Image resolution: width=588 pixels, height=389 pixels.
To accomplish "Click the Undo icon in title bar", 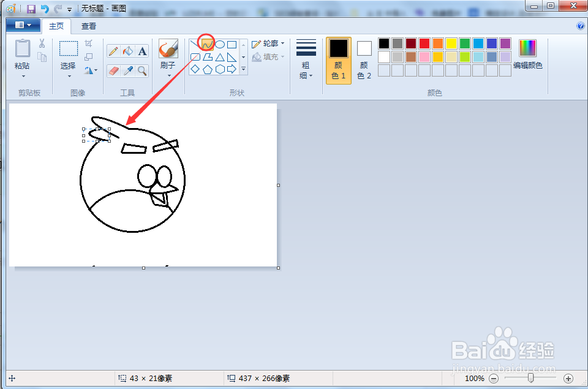I will coord(45,9).
